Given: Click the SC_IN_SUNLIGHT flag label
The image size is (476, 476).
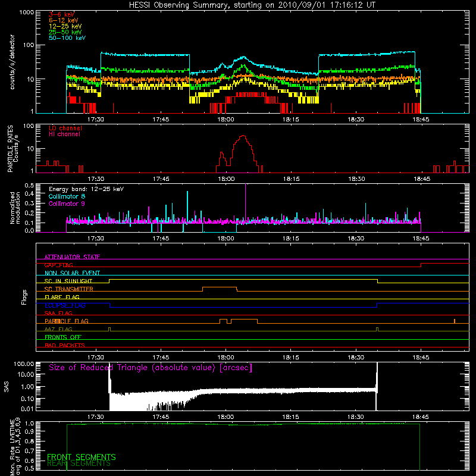Looking at the screenshot, I should click(x=68, y=281).
